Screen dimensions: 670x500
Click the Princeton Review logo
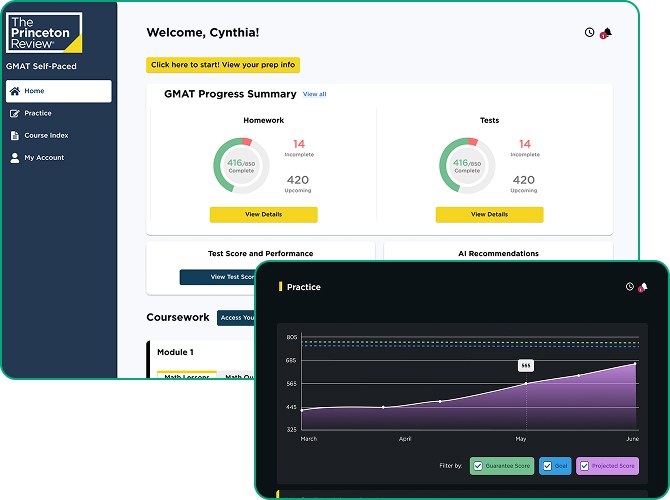(44, 32)
